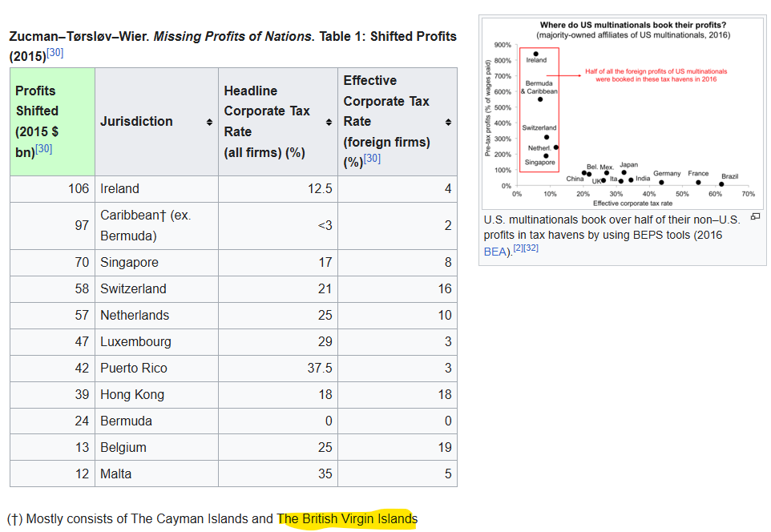Click citation [30] in Effective Tax Rate header
Image resolution: width=771 pixels, height=532 pixels.
click(372, 159)
